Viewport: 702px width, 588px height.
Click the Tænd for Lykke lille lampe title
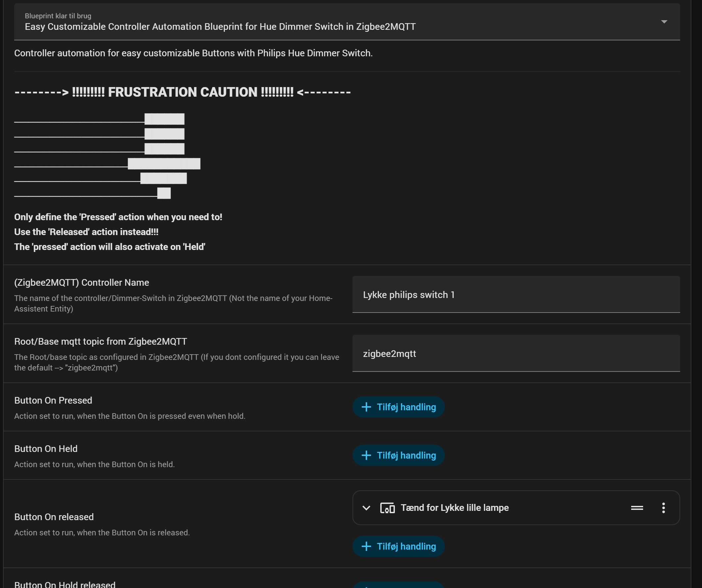tap(454, 508)
